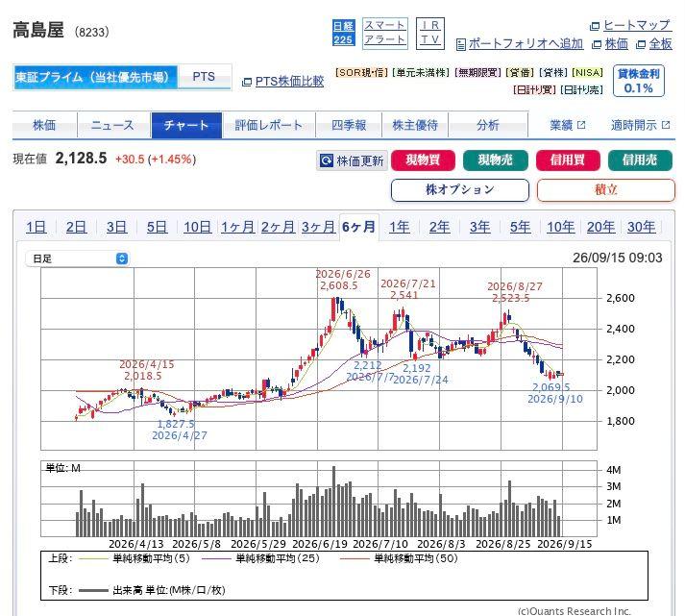Click the 単純移動平均(5) legend line

(93, 558)
